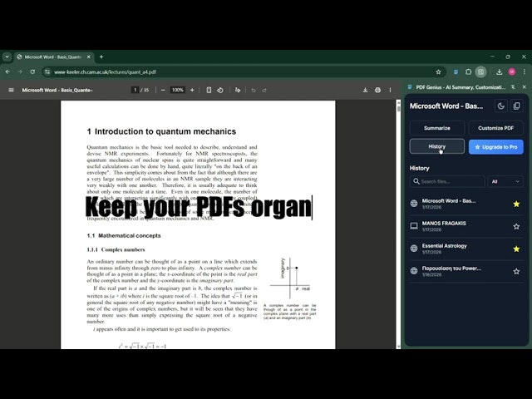Open the PDF Genius extension icon in the toolbar
This screenshot has width=532, height=399.
[456, 72]
